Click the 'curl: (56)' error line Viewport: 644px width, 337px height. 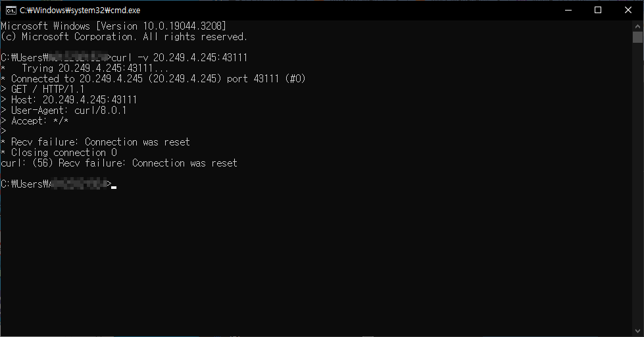119,163
